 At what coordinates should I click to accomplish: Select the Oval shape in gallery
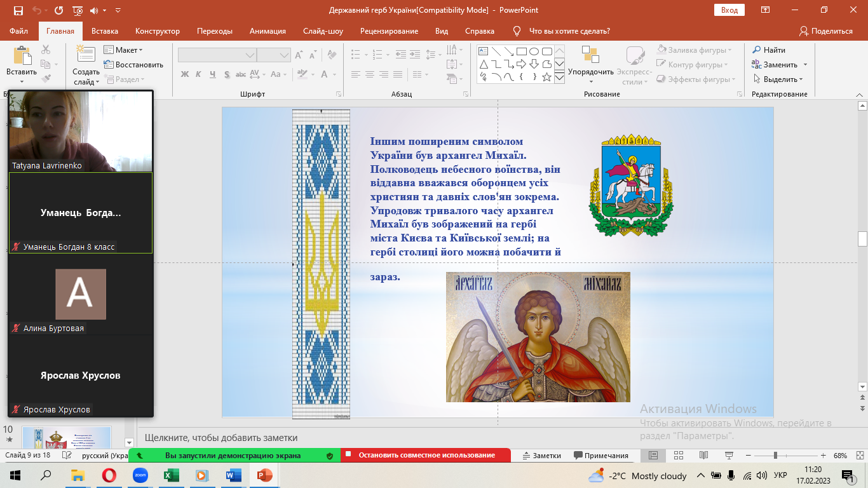pos(534,51)
